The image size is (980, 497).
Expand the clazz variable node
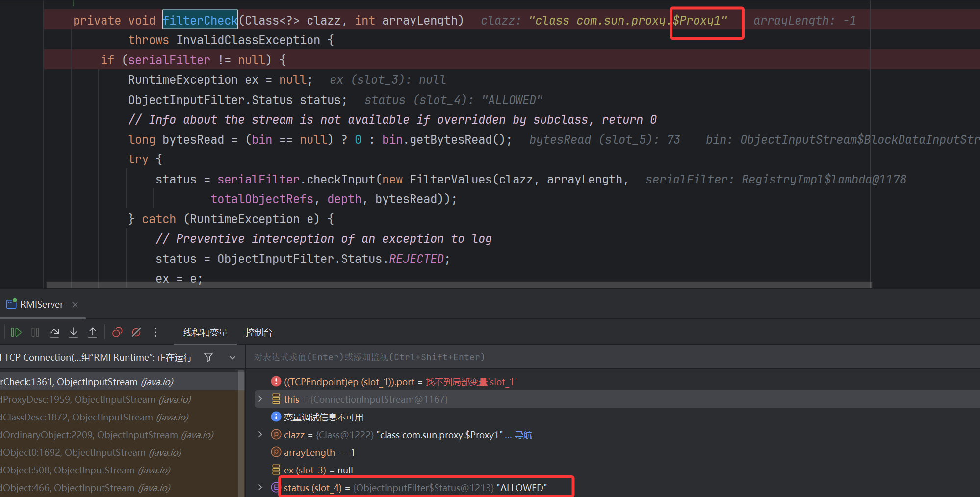point(260,435)
